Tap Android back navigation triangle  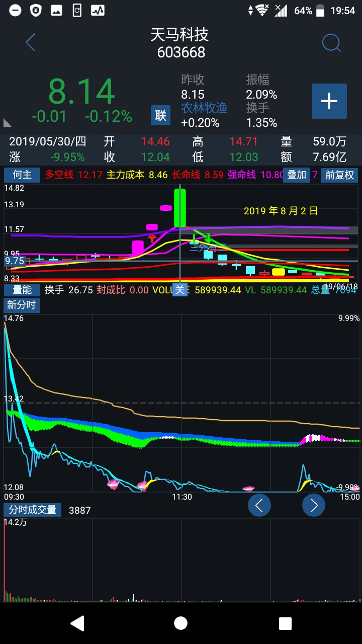77,623
